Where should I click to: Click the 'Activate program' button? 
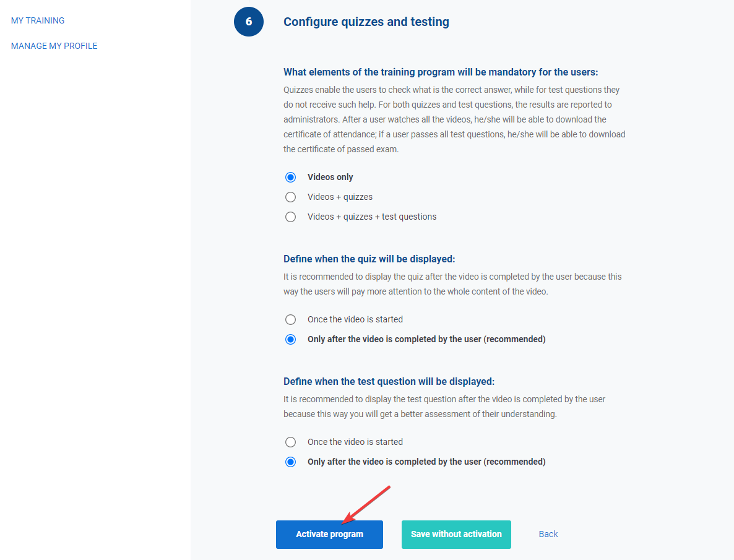329,534
